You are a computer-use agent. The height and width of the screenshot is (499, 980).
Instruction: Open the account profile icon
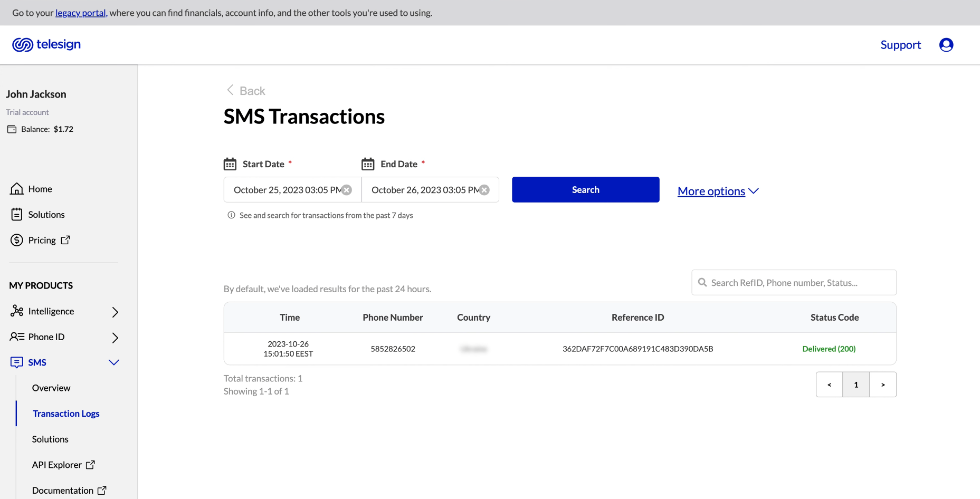946,45
